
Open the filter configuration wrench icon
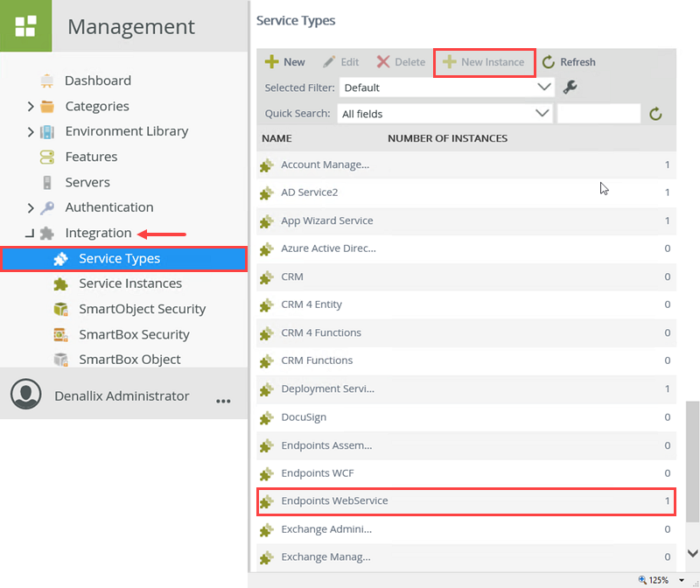(570, 87)
